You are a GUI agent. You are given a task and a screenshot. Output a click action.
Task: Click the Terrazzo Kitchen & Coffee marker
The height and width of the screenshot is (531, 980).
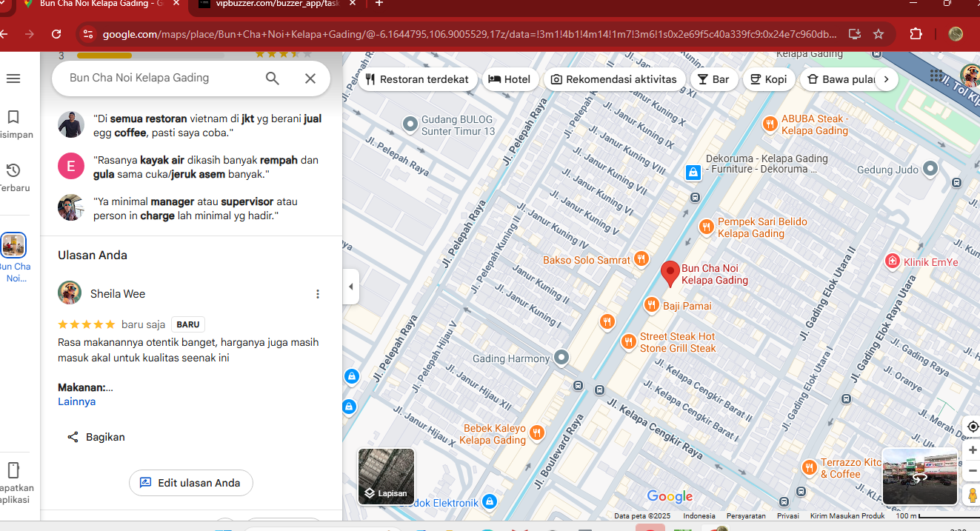[x=810, y=467]
